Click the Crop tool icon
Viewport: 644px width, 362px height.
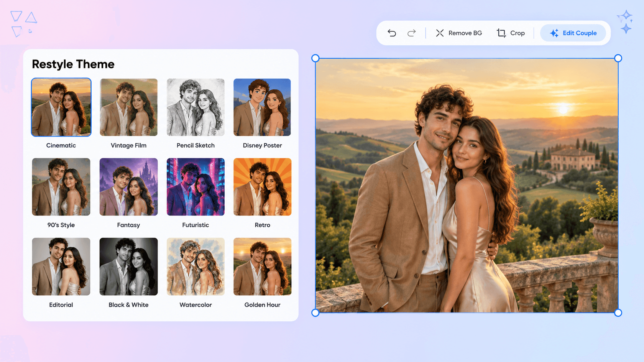[501, 33]
